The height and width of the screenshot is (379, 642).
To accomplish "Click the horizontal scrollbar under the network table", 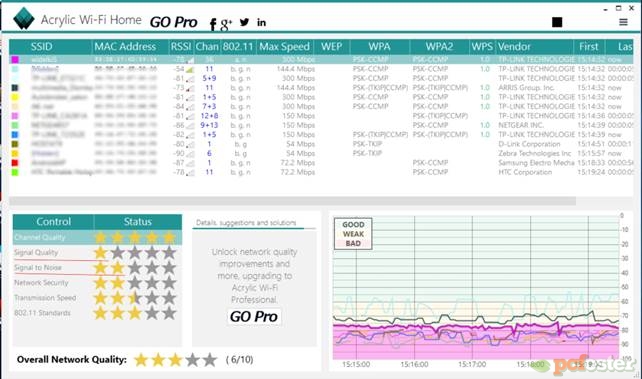I will coord(292,201).
